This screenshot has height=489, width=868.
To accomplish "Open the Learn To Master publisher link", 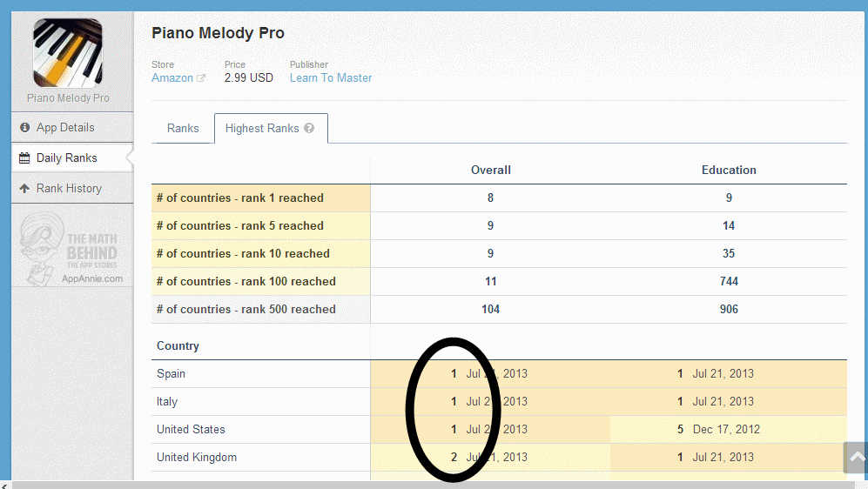I will pyautogui.click(x=331, y=78).
